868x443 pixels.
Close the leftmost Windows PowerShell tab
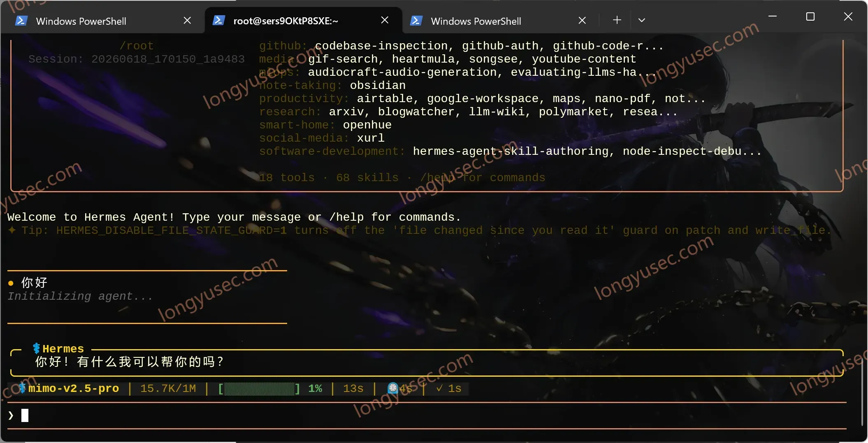pyautogui.click(x=187, y=21)
